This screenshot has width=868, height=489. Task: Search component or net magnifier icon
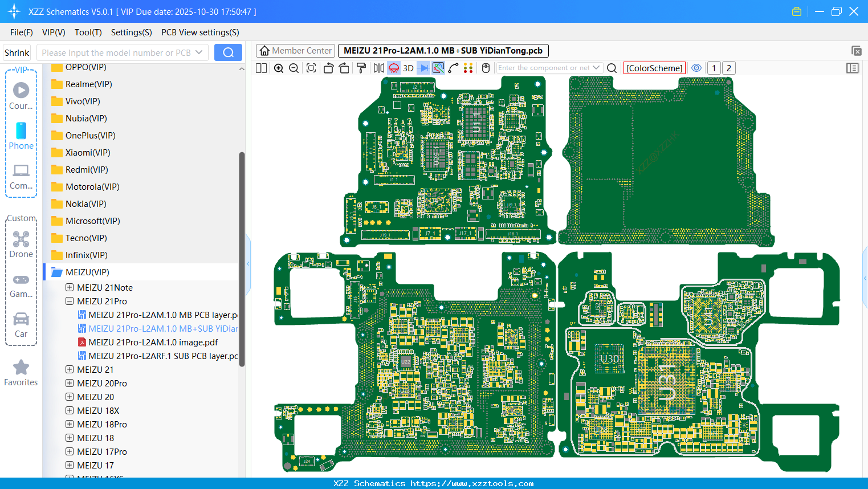[612, 68]
